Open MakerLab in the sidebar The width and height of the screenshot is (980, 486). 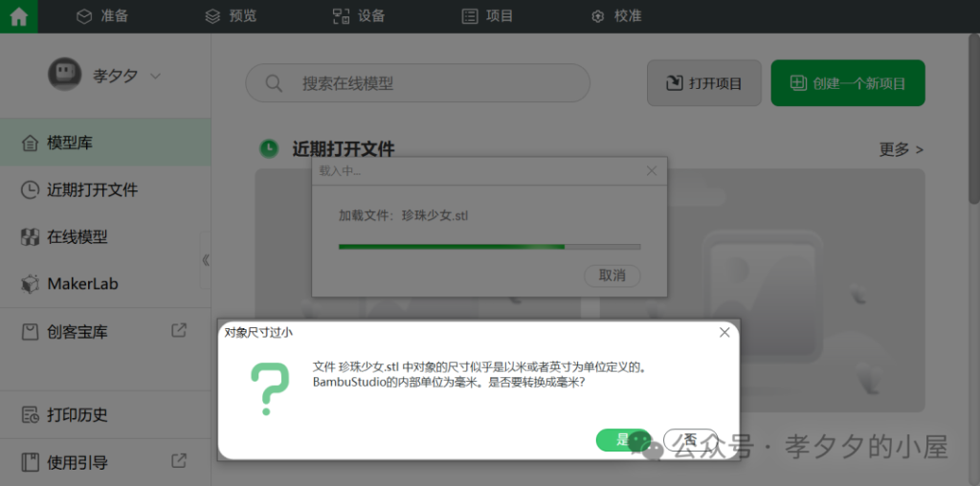point(105,284)
